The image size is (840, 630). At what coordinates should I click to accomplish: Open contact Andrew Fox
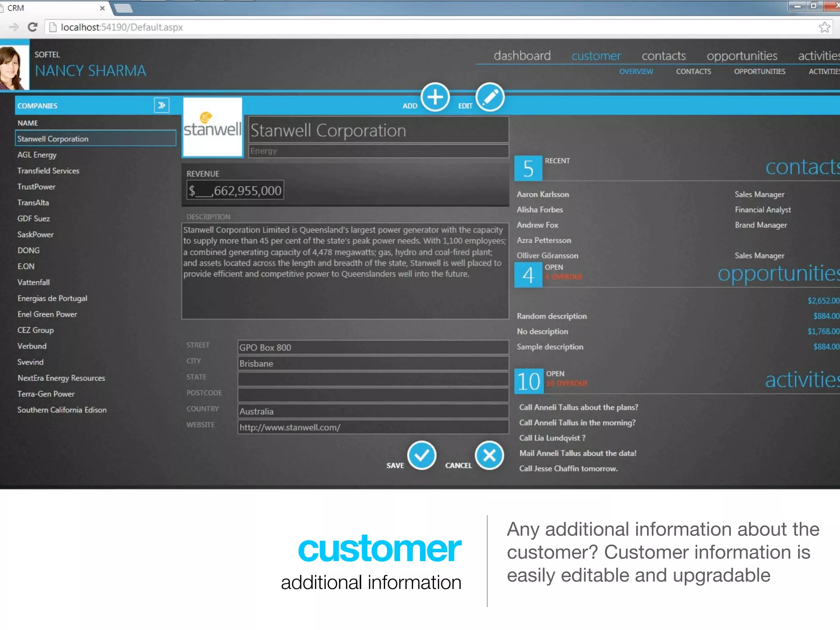pyautogui.click(x=538, y=225)
